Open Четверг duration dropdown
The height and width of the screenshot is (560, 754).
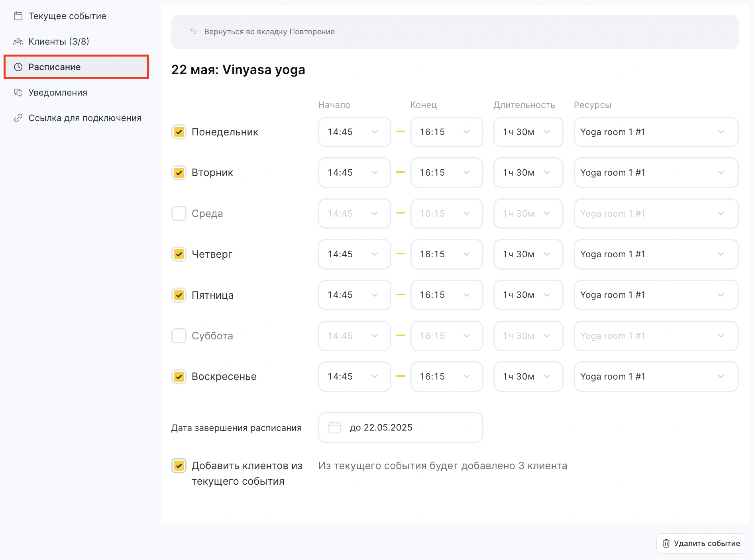tap(528, 254)
